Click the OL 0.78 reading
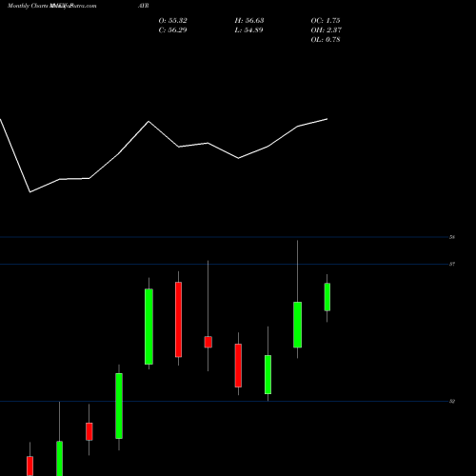 click(x=326, y=40)
